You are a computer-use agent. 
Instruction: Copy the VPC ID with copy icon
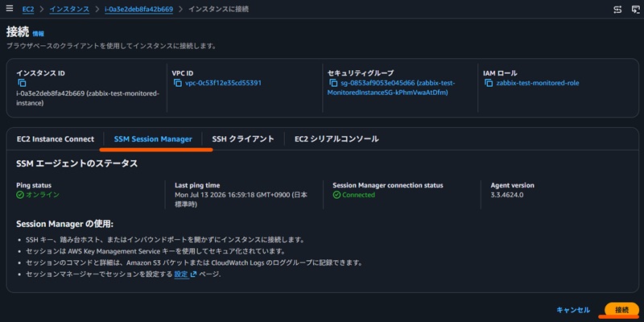coord(177,83)
